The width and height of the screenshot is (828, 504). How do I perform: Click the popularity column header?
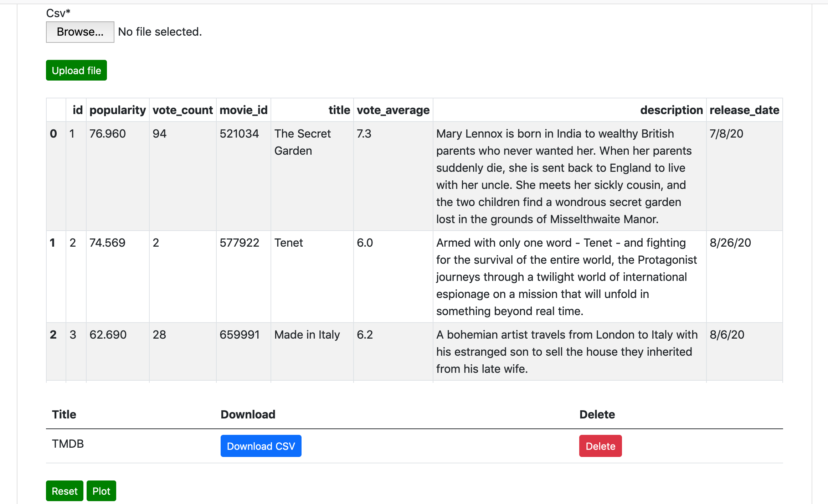(117, 110)
